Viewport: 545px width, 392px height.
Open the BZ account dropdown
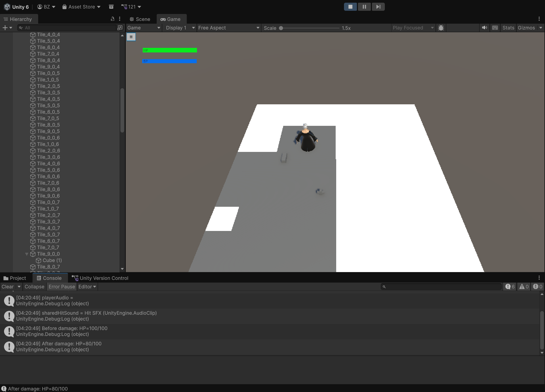(x=46, y=7)
